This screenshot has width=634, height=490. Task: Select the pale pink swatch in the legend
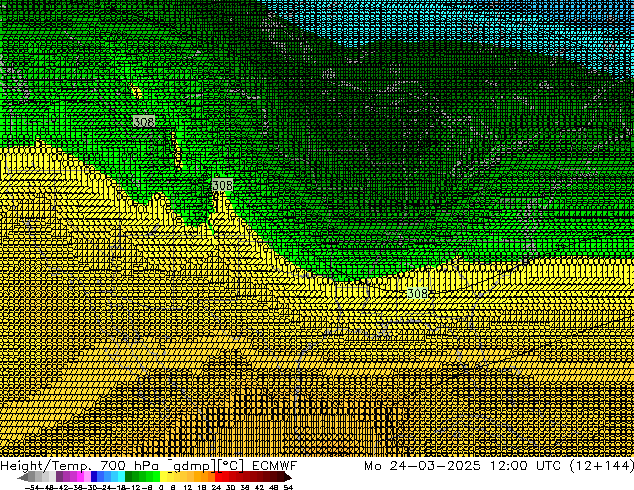(x=87, y=477)
